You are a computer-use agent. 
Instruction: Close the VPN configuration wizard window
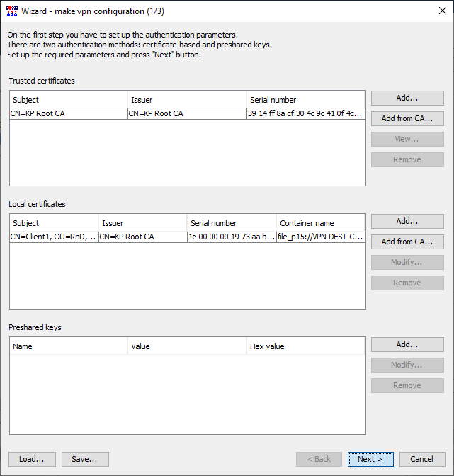coord(437,11)
